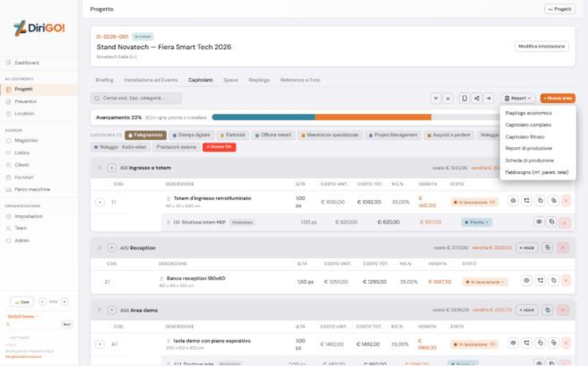Switch to the Spese tab
Viewport: 588px width, 366px height.
(231, 80)
